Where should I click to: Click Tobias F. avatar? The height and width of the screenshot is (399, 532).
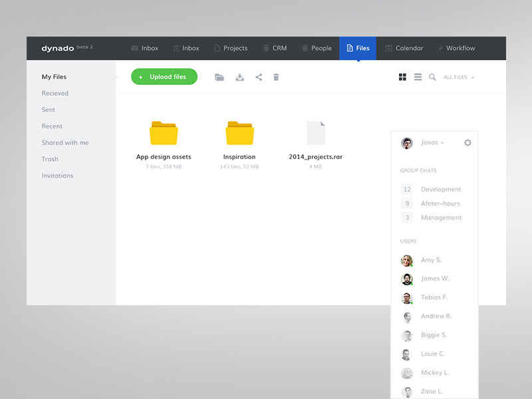[407, 298]
